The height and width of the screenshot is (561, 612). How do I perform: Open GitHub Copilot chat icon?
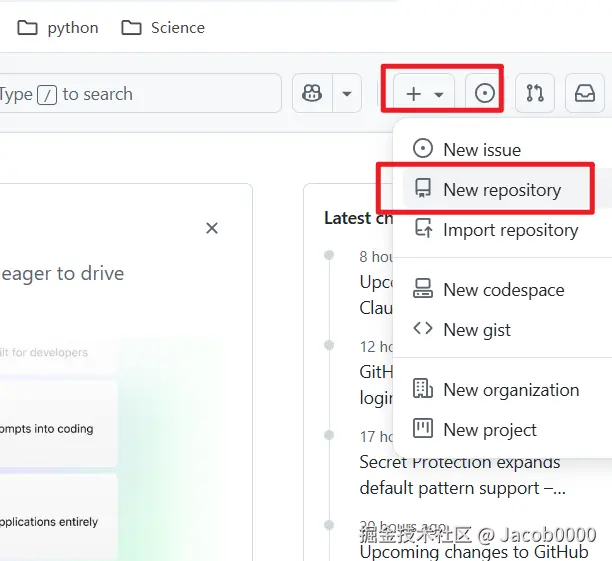click(312, 93)
